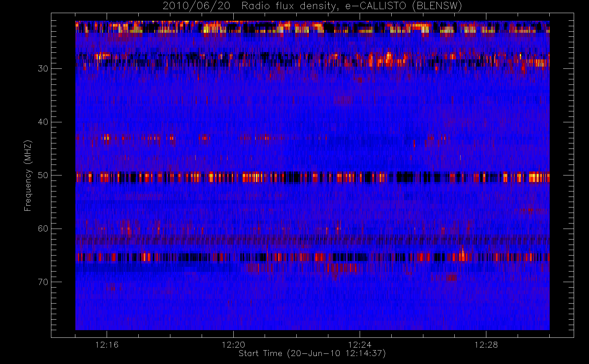Click the 12:24 time tick label
589x364 pixels.
click(360, 345)
